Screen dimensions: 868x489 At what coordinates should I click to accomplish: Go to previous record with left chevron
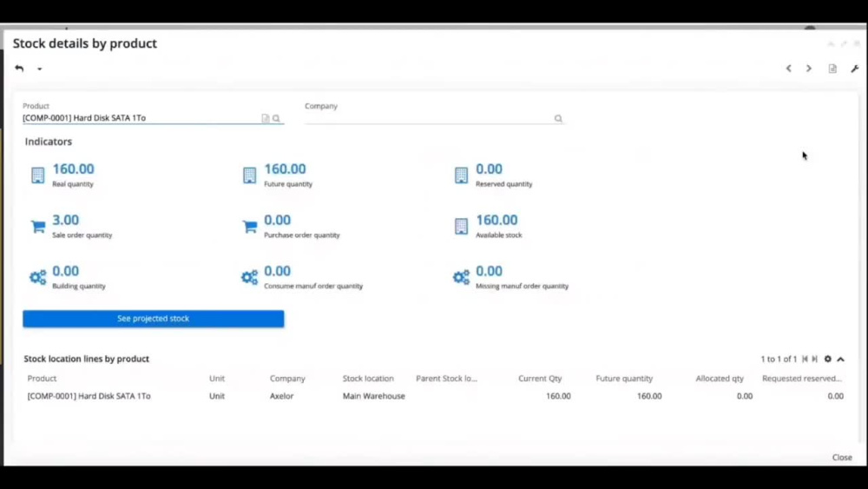click(x=788, y=68)
